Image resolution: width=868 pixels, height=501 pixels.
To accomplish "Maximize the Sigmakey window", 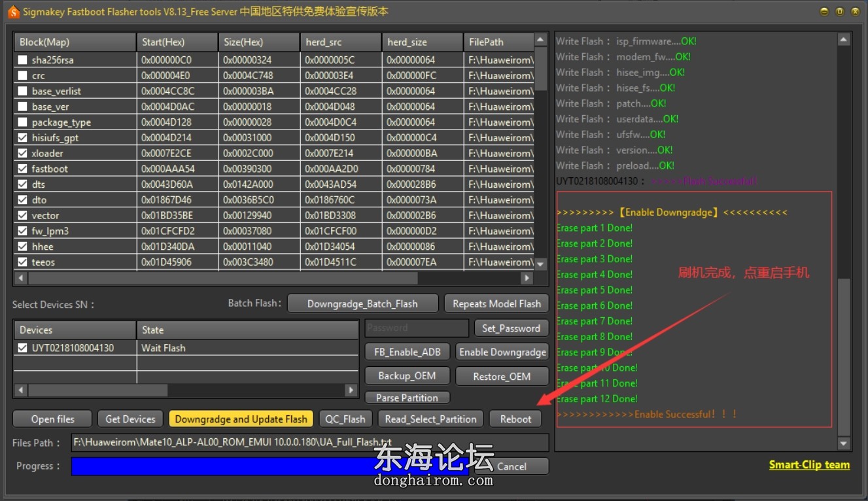I will 839,12.
